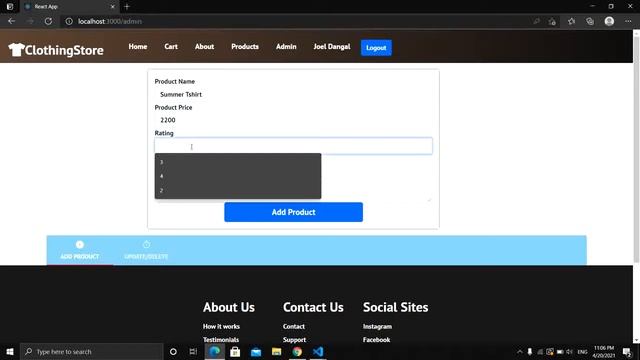Click the ClothingStore logo
Viewport: 640px width, 360px height.
[x=56, y=50]
